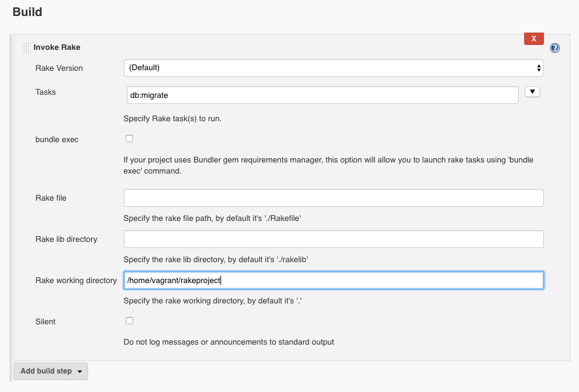Open the Rake Version dropdown
The image size is (579, 392).
pos(333,68)
